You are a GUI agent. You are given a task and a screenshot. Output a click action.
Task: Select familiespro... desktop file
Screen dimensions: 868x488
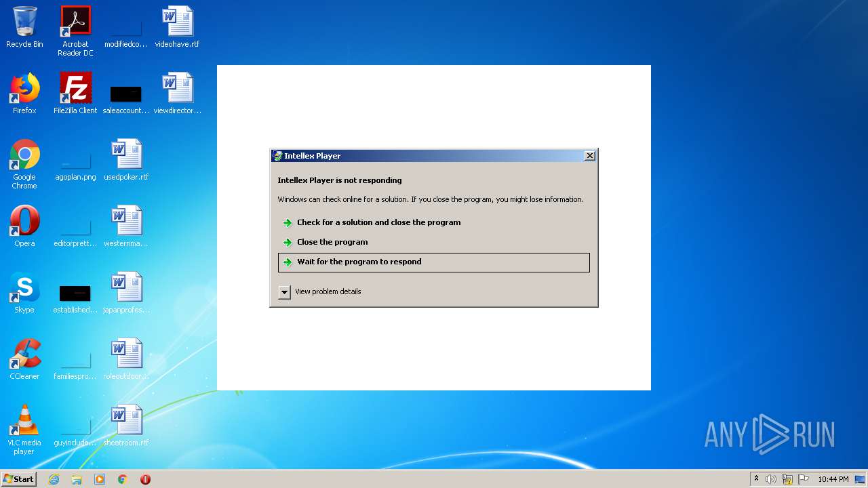pyautogui.click(x=75, y=365)
